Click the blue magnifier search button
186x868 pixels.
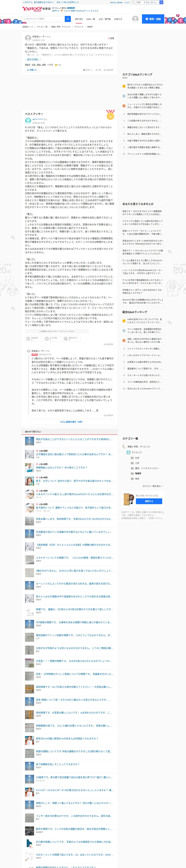[68, 19]
